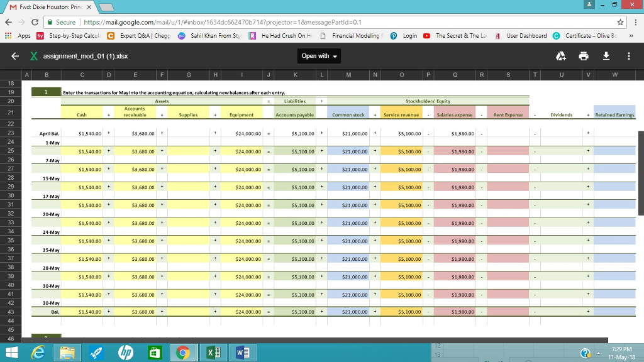Launch Internet Explorer from the taskbar

(38, 353)
